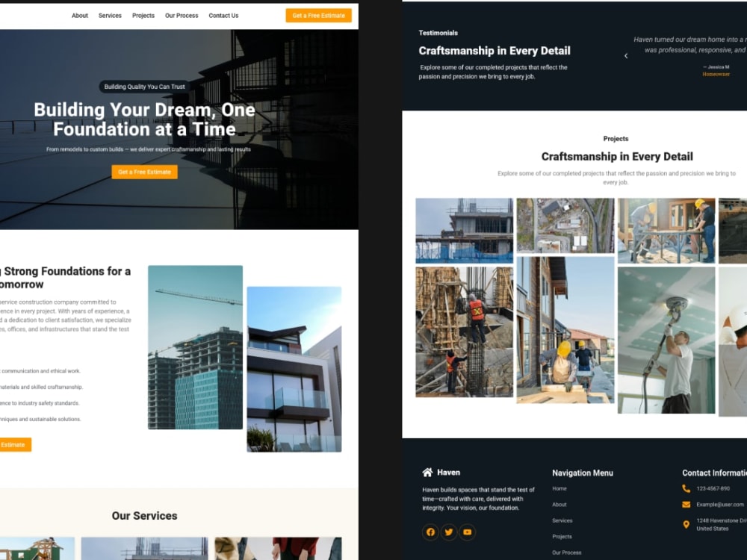Open the modern house with balcony photo
Viewport: 747px width, 560px height.
[x=294, y=369]
